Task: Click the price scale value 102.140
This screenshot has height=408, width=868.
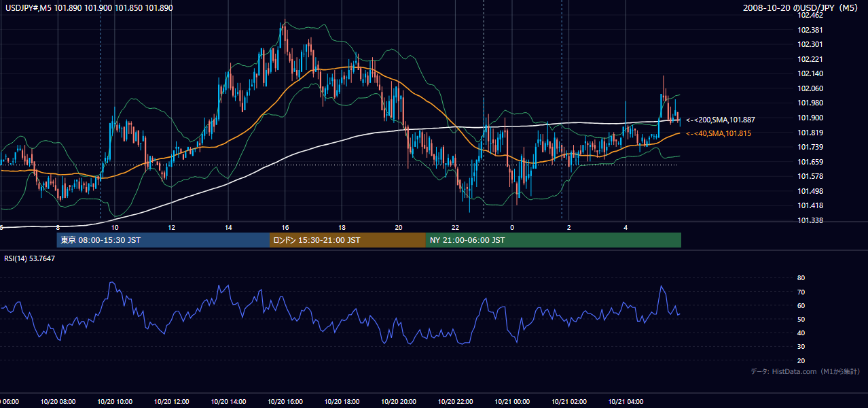Action: 810,73
